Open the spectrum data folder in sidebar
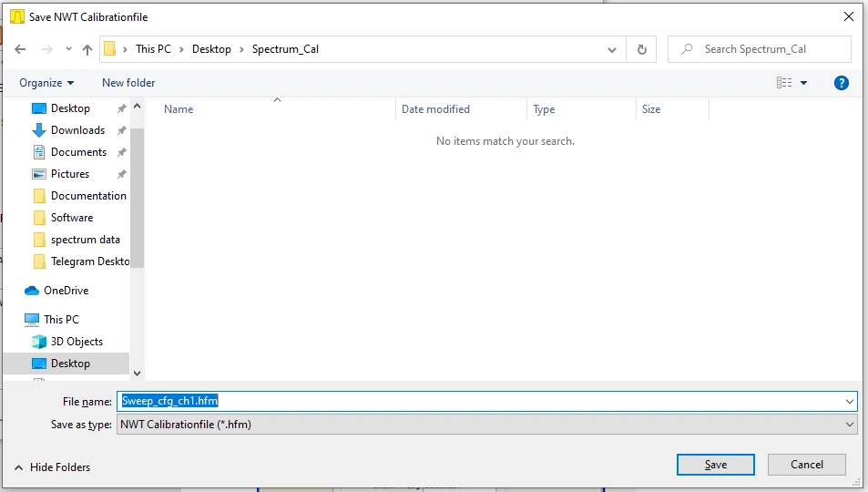 86,240
